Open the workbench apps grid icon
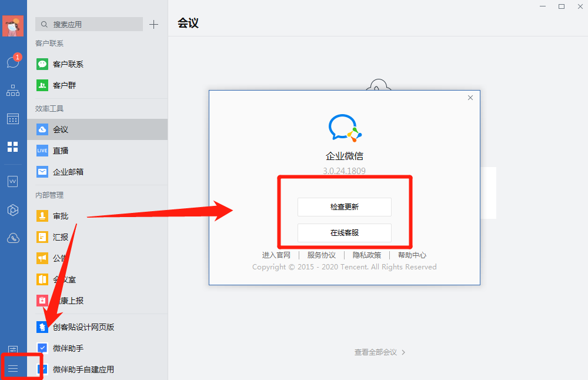 [x=13, y=146]
